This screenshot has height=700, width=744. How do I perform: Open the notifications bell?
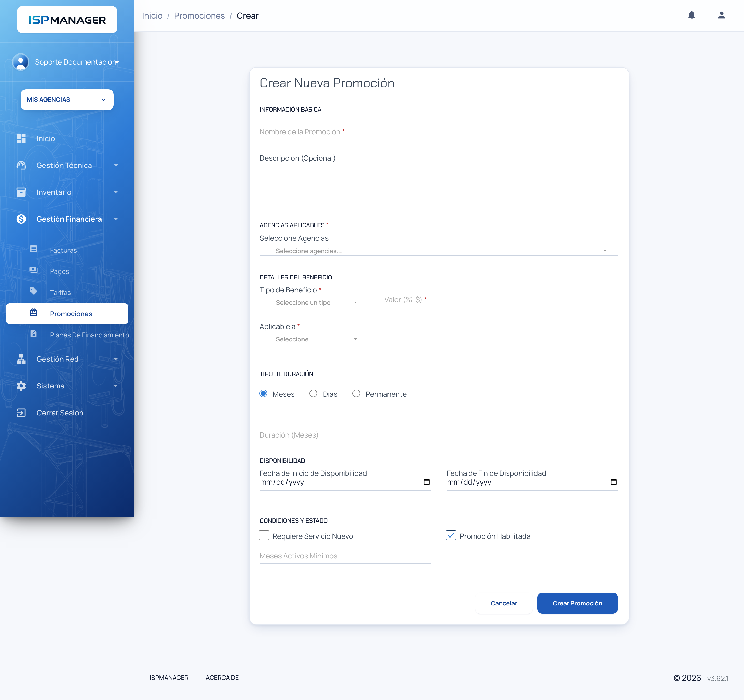692,15
